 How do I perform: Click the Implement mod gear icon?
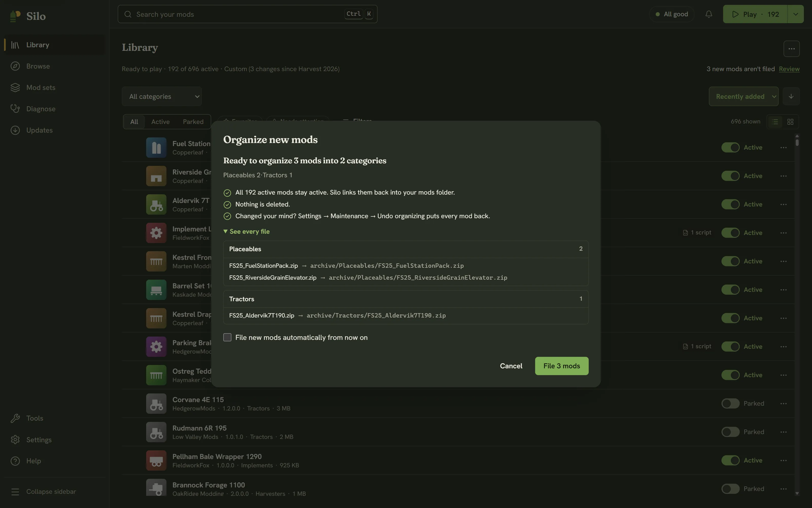tap(156, 233)
